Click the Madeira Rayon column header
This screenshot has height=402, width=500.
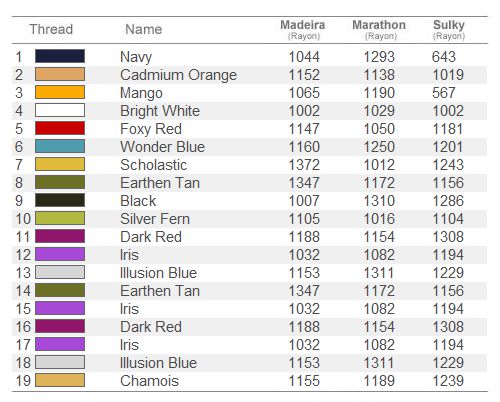click(x=303, y=29)
